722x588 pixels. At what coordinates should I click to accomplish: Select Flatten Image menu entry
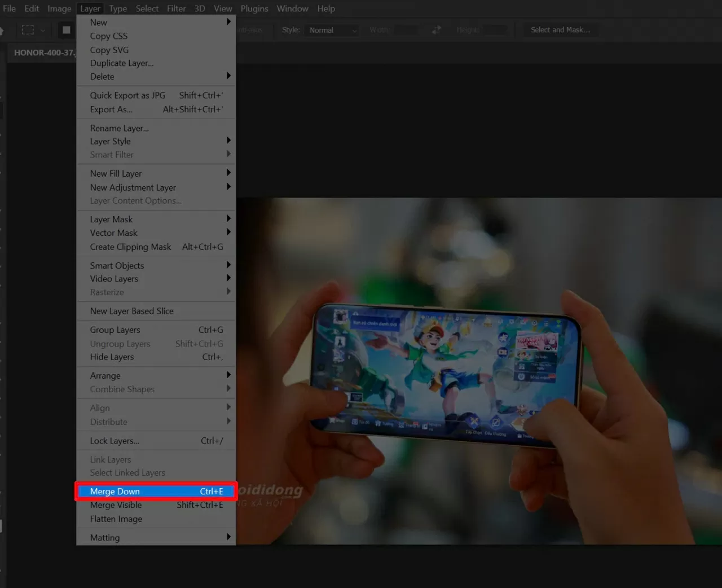click(116, 519)
